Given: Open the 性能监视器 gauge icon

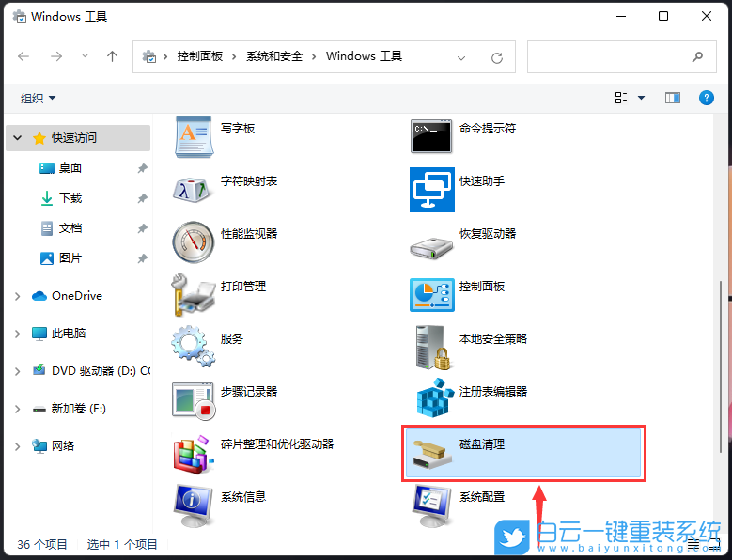Looking at the screenshot, I should (193, 241).
